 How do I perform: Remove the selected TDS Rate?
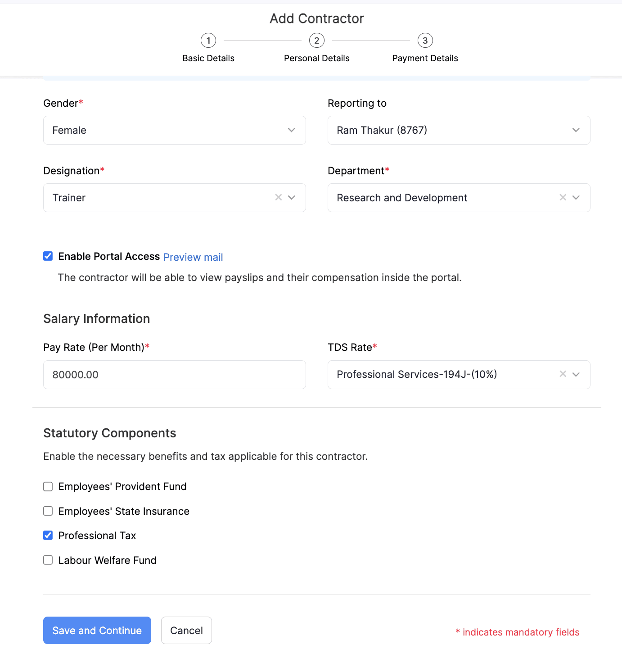562,374
